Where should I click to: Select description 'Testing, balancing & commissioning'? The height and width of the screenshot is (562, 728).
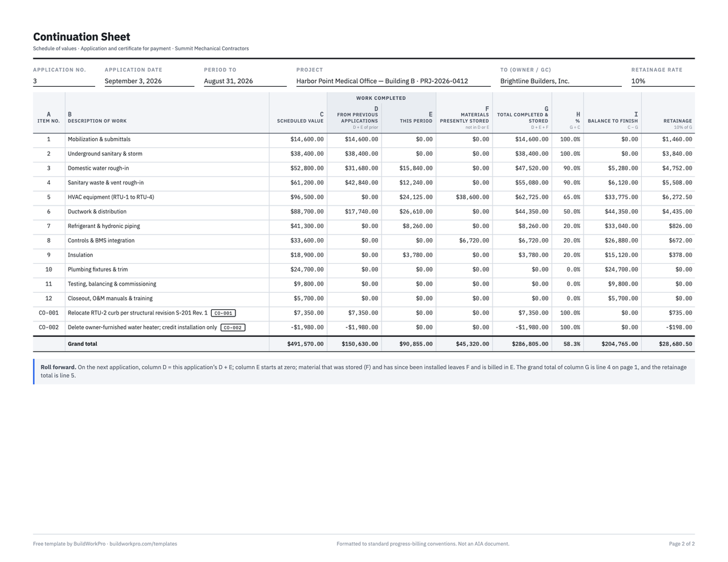click(112, 284)
